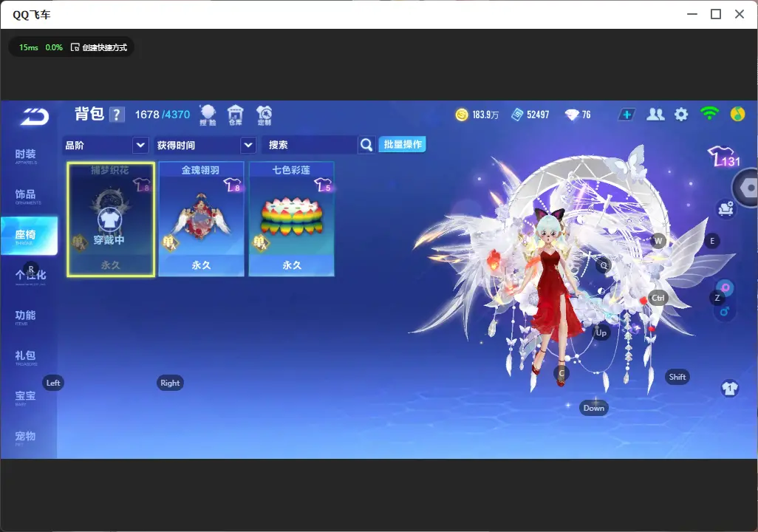Open the friends icon

(x=655, y=115)
